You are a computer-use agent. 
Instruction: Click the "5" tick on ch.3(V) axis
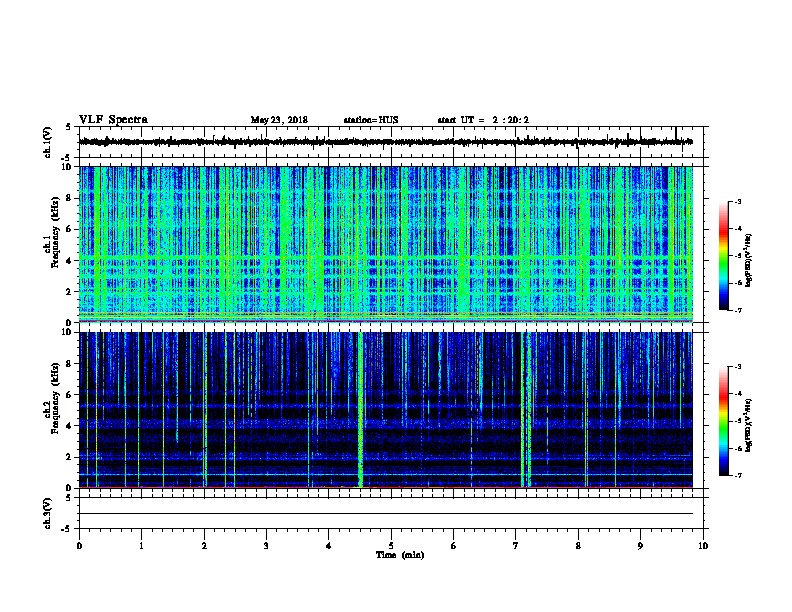tap(69, 498)
